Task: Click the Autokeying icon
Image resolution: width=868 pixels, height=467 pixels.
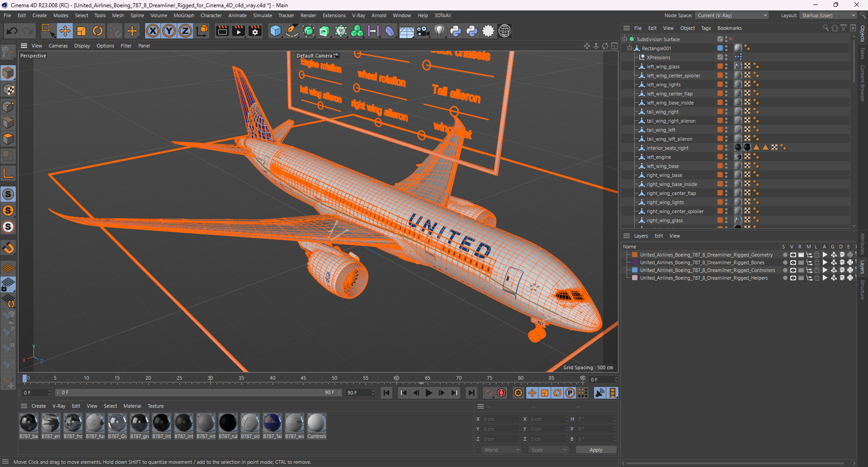Action: (x=501, y=393)
